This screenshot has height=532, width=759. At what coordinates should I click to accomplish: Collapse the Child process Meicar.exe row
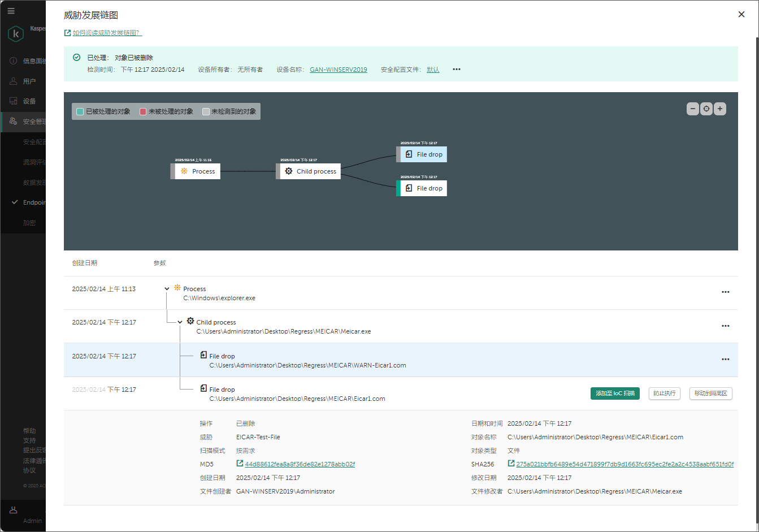pyautogui.click(x=180, y=322)
